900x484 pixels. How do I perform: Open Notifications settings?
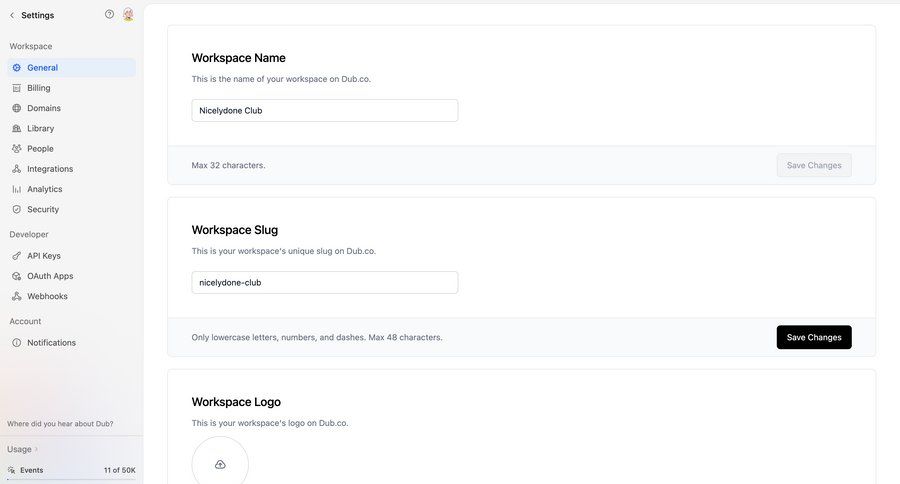coord(72,343)
